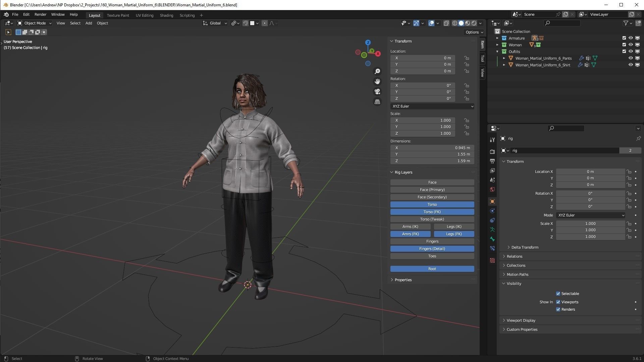Screen dimensions: 644x362
Task: Switch to orthographic view grid icon
Action: (x=377, y=102)
